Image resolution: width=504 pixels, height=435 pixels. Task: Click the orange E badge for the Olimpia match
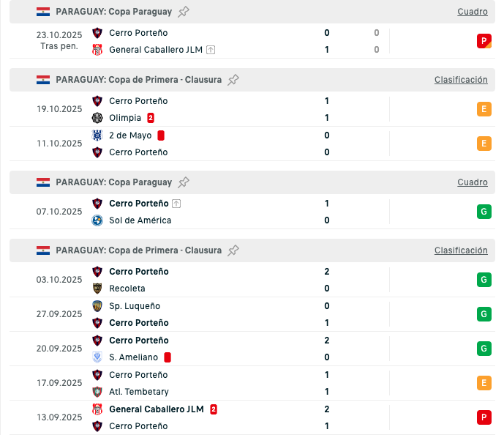[x=484, y=109]
